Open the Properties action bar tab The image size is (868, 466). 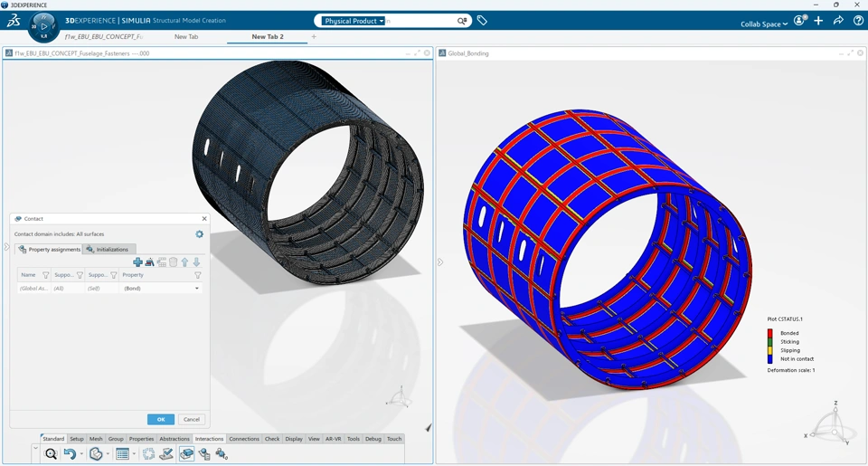click(141, 439)
